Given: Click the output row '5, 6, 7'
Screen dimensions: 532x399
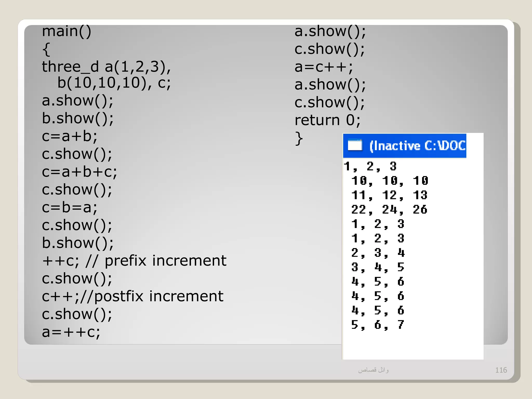Looking at the screenshot, I should 378,325.
